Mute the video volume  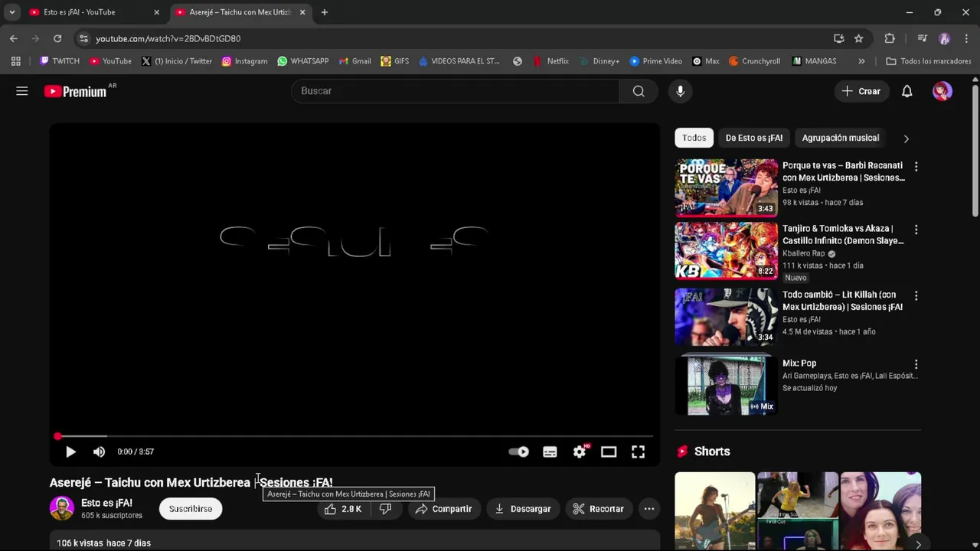99,452
